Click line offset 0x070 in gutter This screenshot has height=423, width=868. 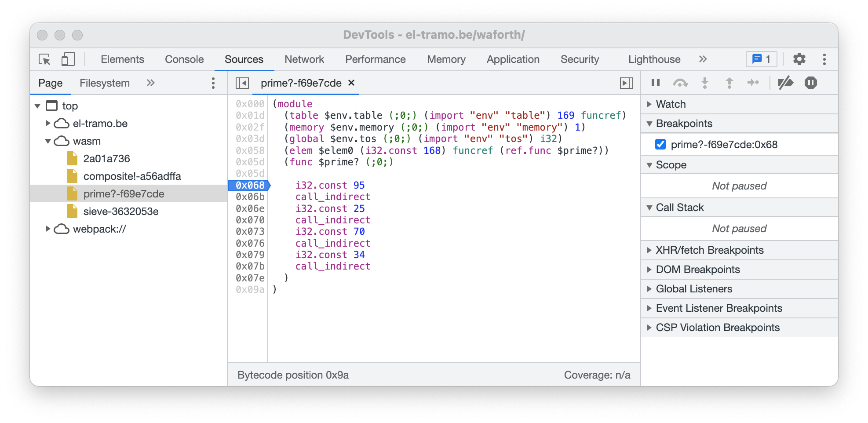pyautogui.click(x=250, y=220)
